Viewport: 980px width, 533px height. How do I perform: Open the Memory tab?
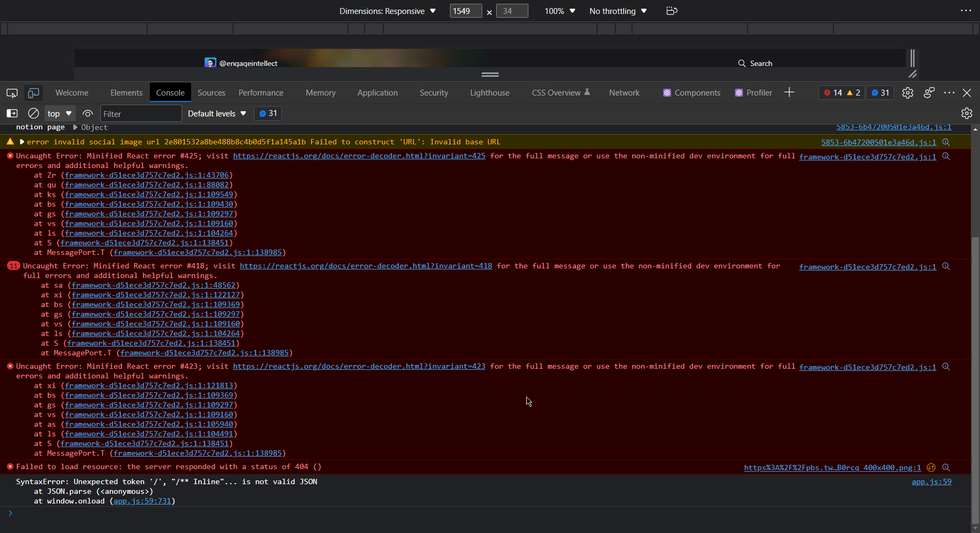point(321,93)
